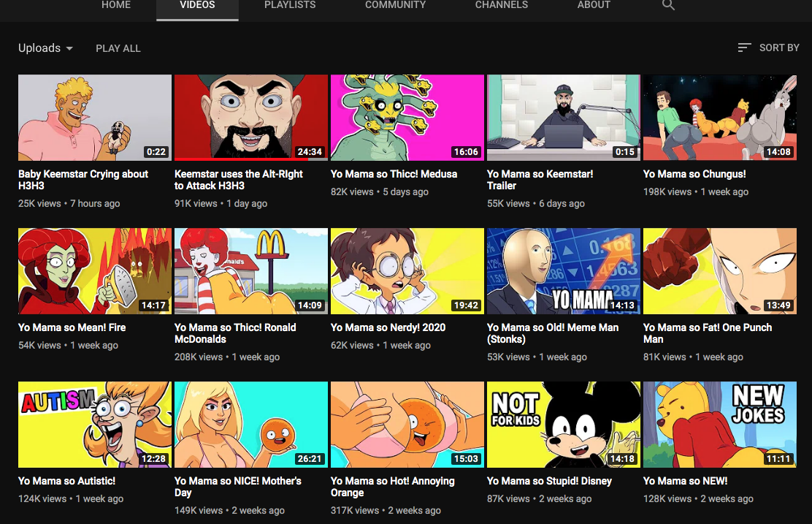View the About tab
This screenshot has width=812, height=524.
point(594,5)
